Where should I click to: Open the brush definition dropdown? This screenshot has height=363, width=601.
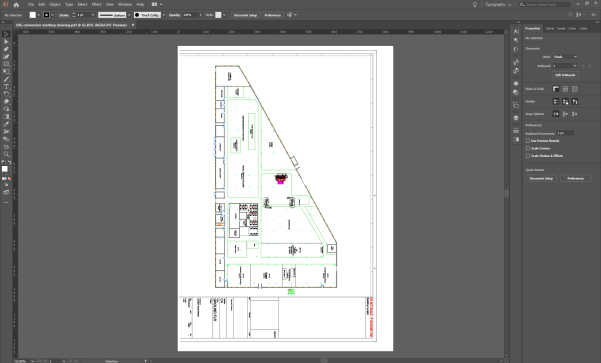click(164, 15)
